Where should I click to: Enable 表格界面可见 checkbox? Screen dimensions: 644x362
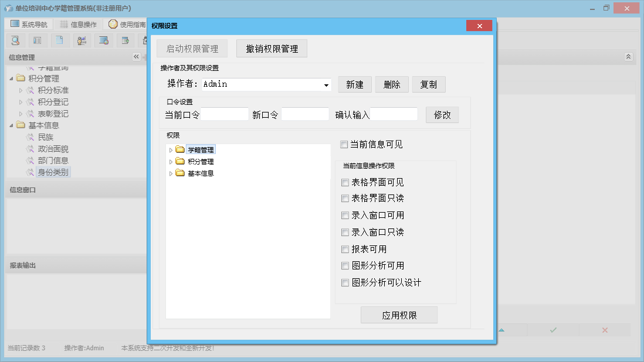click(345, 182)
